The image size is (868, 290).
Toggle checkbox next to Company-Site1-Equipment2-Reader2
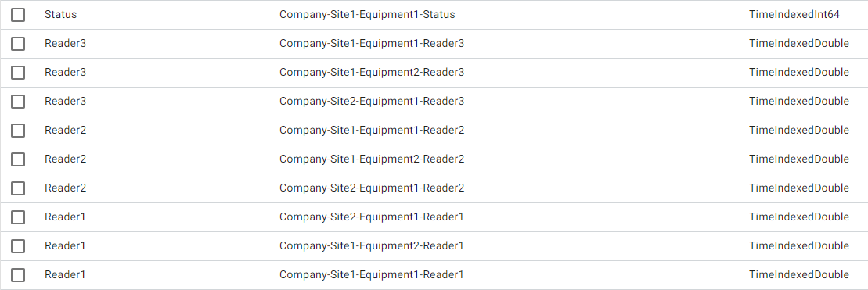[18, 159]
